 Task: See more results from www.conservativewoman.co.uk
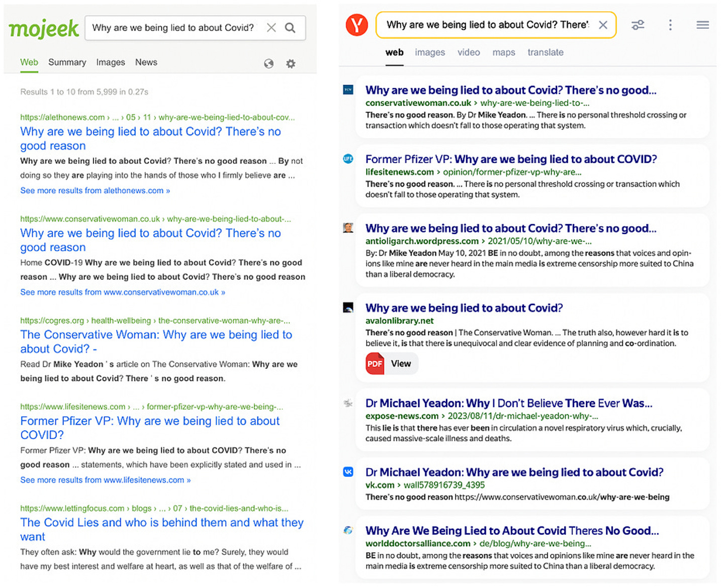click(123, 292)
